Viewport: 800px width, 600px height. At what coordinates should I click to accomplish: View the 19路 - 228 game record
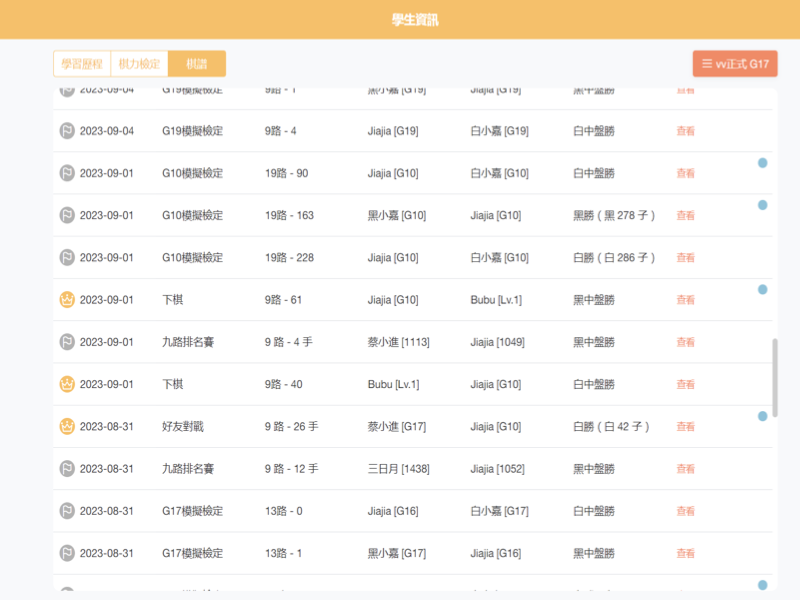pos(685,258)
